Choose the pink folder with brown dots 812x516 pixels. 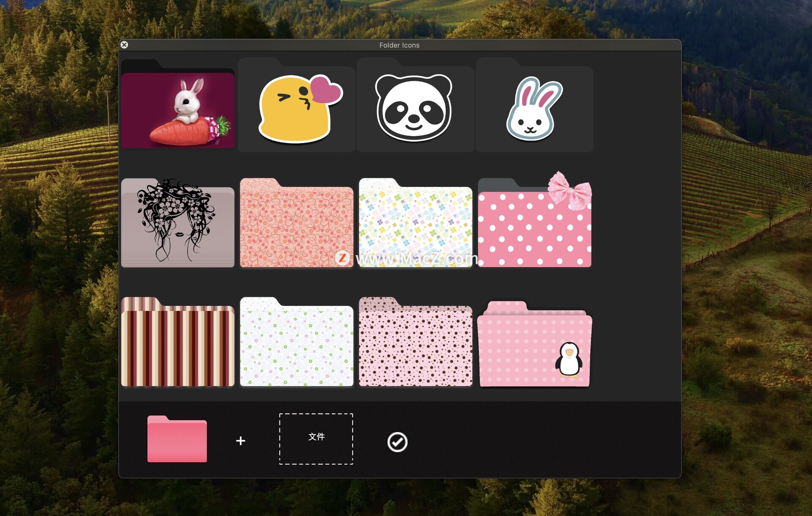pyautogui.click(x=415, y=342)
